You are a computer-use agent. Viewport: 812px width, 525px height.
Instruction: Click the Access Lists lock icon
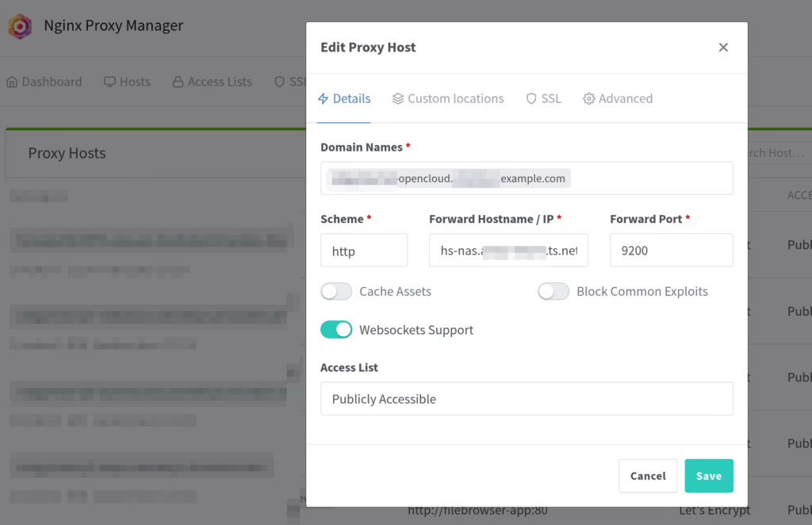point(178,82)
